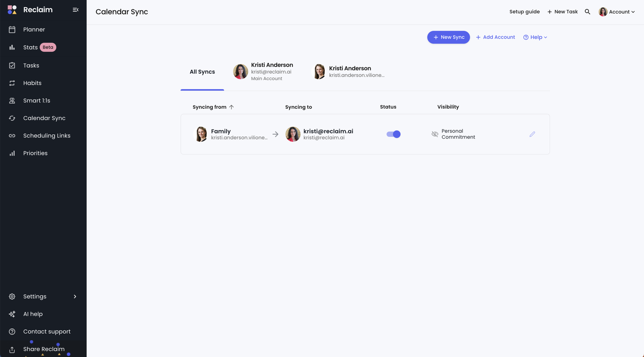Click the New Sync button

pos(448,37)
